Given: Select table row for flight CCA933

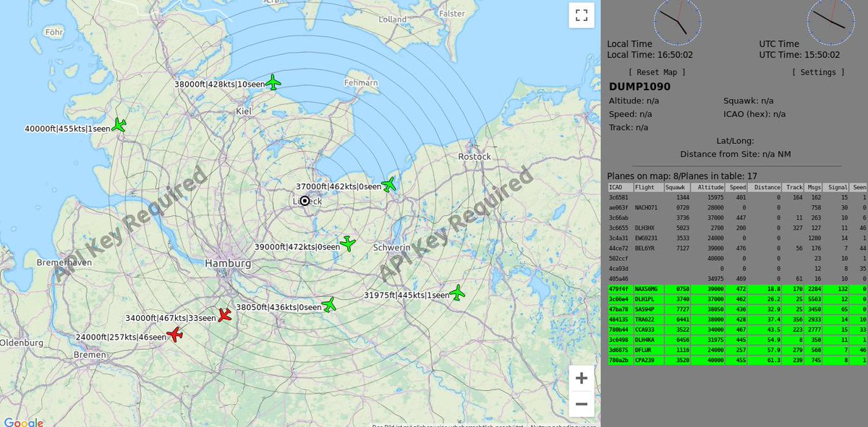Looking at the screenshot, I should pos(737,329).
